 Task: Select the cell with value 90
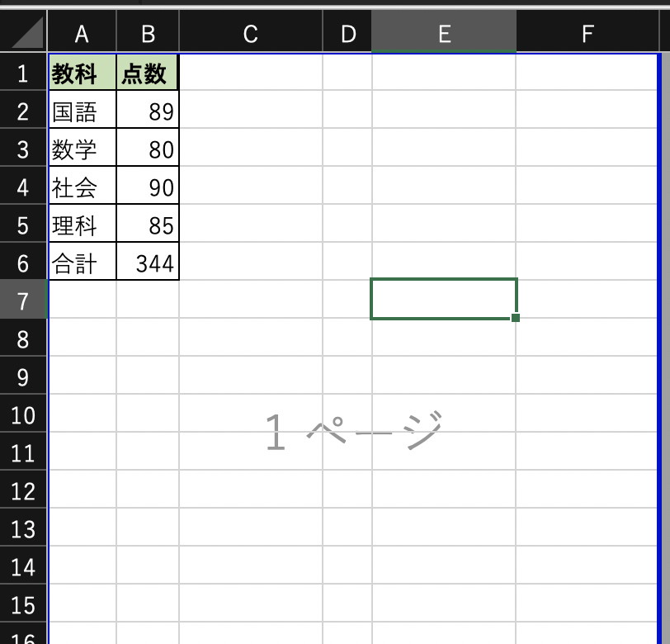click(148, 186)
